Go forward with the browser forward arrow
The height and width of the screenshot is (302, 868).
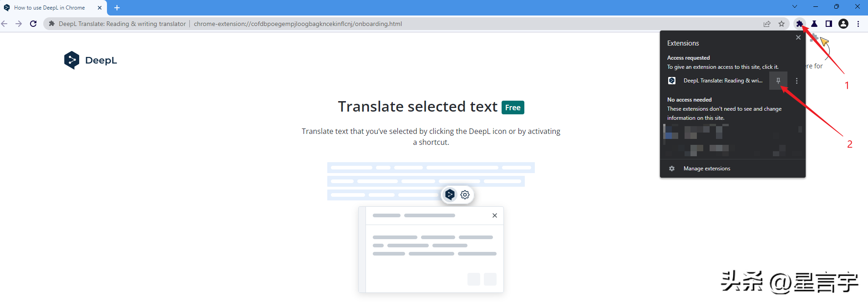coord(19,24)
